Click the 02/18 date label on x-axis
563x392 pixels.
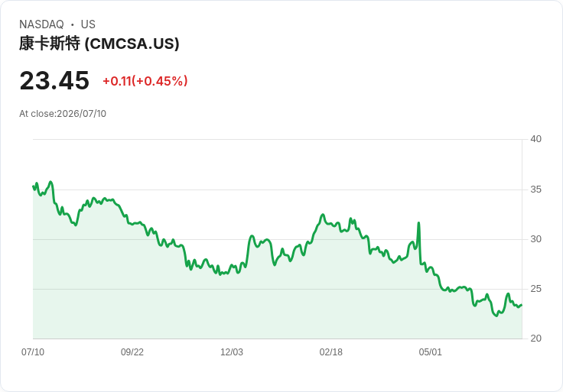[330, 352]
